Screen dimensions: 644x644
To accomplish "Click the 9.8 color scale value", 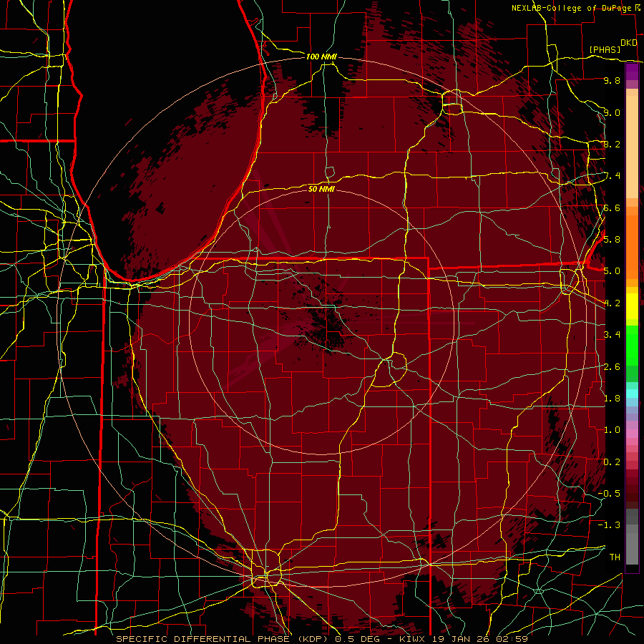I will click(x=612, y=80).
